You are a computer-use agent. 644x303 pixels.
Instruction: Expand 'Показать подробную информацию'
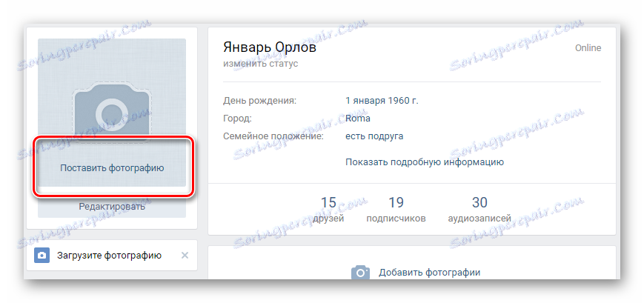425,162
